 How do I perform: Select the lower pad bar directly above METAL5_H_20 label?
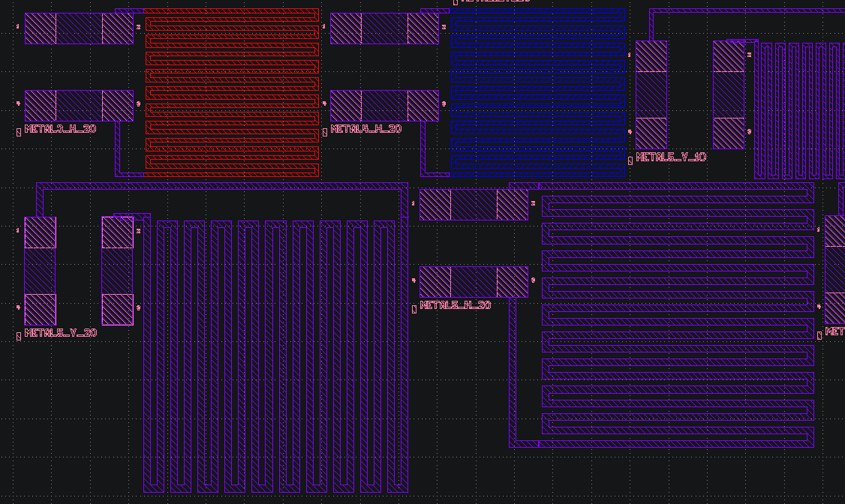point(474,282)
